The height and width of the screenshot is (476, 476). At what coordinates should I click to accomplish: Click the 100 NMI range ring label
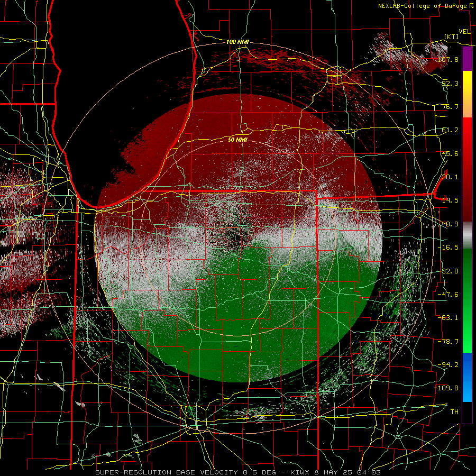(237, 42)
